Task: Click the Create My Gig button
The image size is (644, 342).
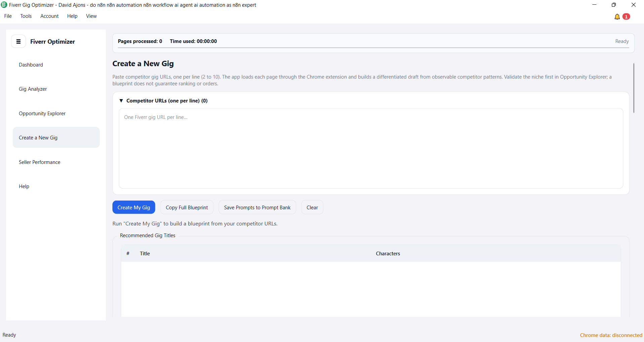Action: tap(134, 208)
